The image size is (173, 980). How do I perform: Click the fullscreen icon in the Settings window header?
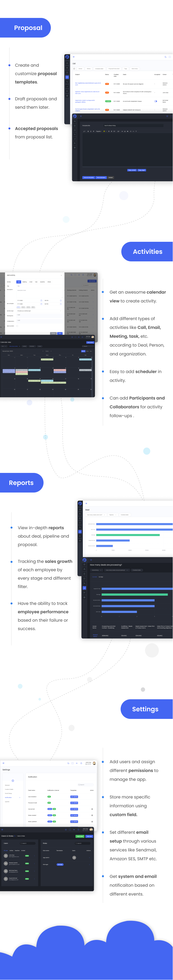[x=72, y=763]
